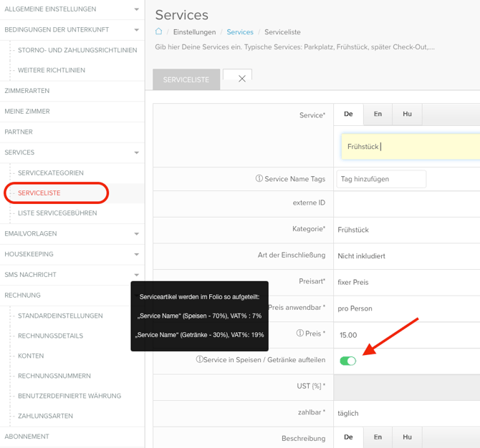Image resolution: width=480 pixels, height=448 pixels.
Task: Click the Service name field containing Frühstück
Action: 408,147
